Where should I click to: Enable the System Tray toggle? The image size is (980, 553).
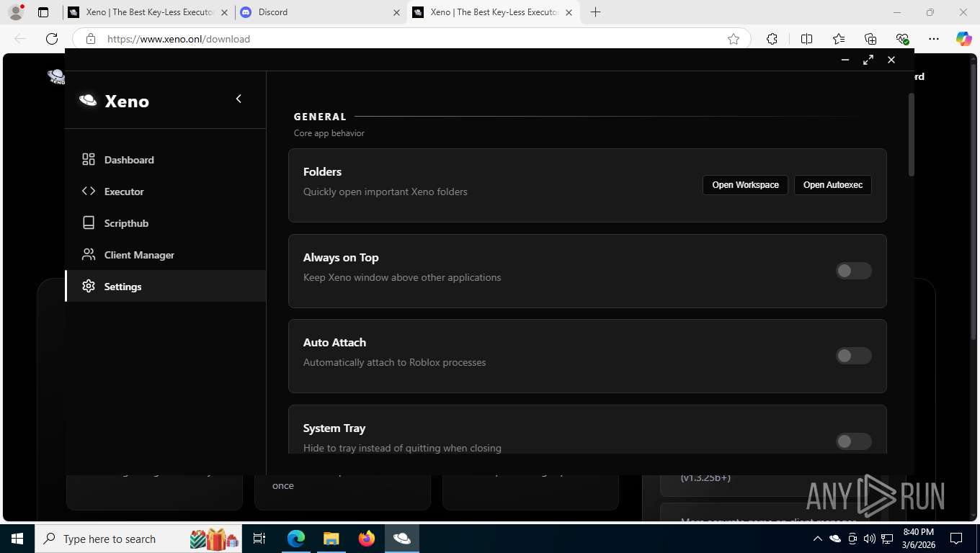pyautogui.click(x=854, y=441)
